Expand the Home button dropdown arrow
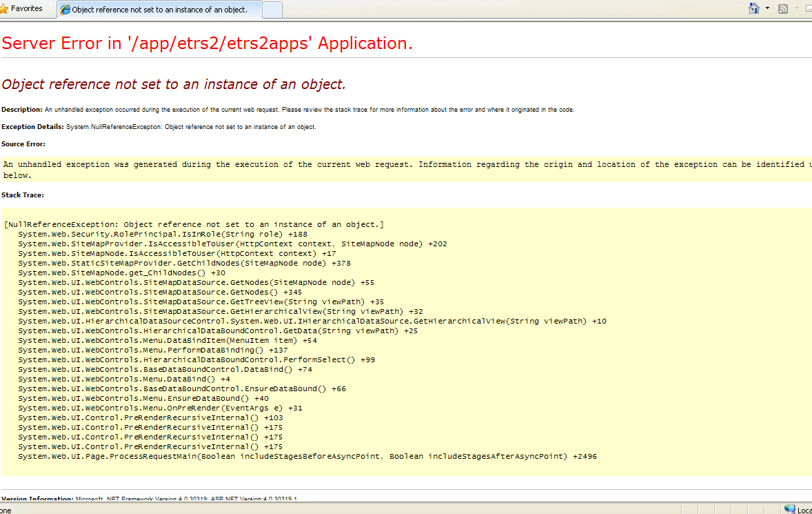 click(x=767, y=9)
